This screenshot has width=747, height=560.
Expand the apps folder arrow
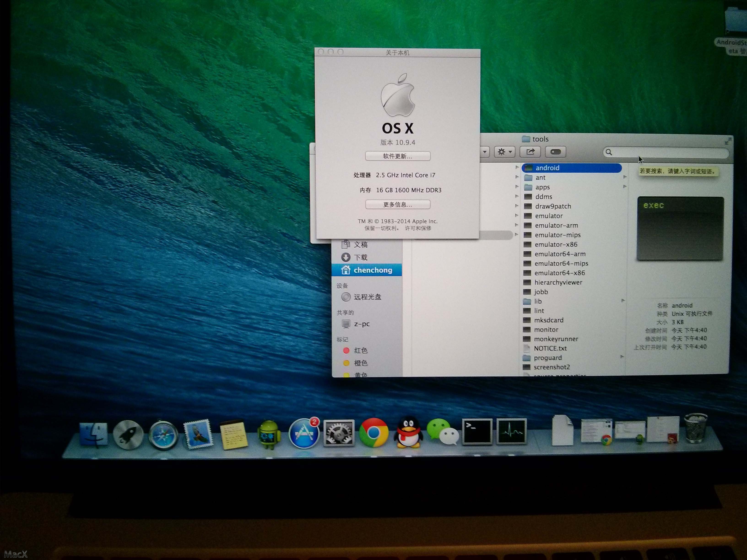[625, 187]
